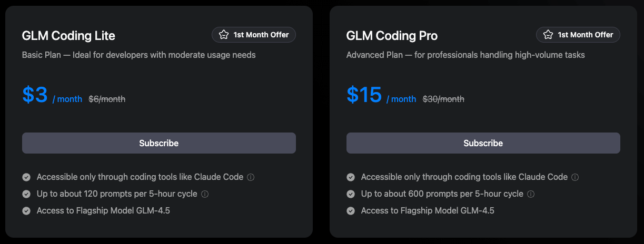
Task: Click the $3 per month price
Action: pos(35,95)
